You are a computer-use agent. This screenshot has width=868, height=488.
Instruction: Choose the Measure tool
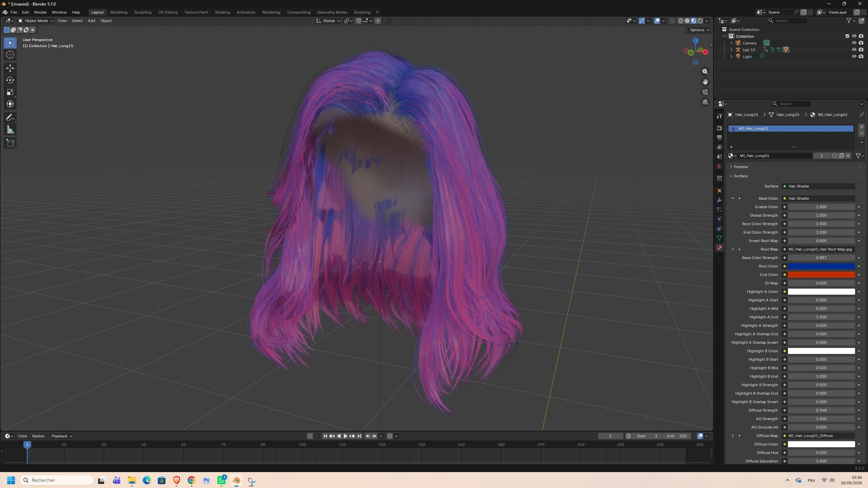coord(10,130)
